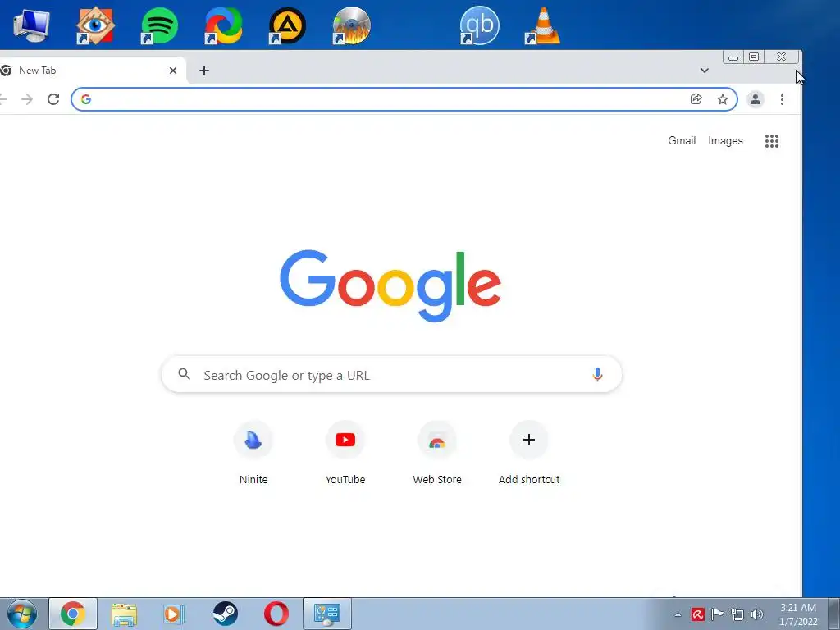Launch Opera from the taskbar

point(276,614)
